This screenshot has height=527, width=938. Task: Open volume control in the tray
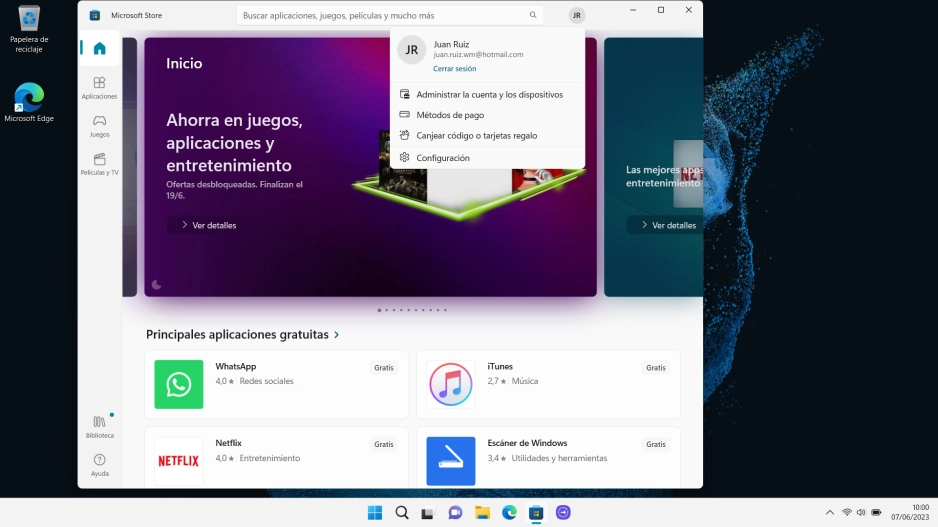[x=861, y=513]
